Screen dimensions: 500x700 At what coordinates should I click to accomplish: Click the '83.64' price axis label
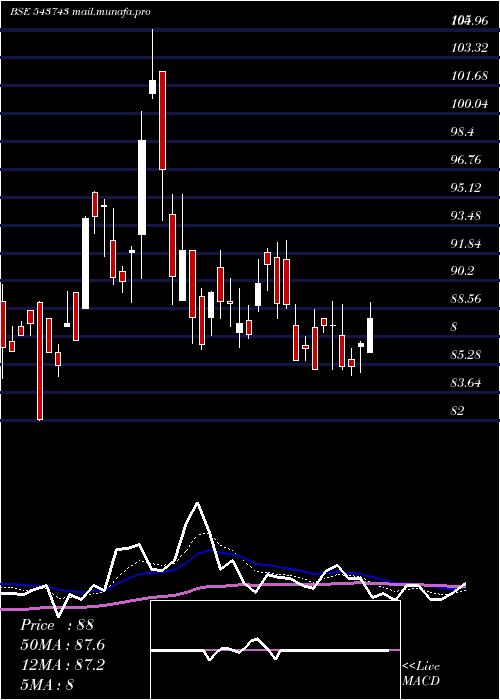click(x=466, y=383)
